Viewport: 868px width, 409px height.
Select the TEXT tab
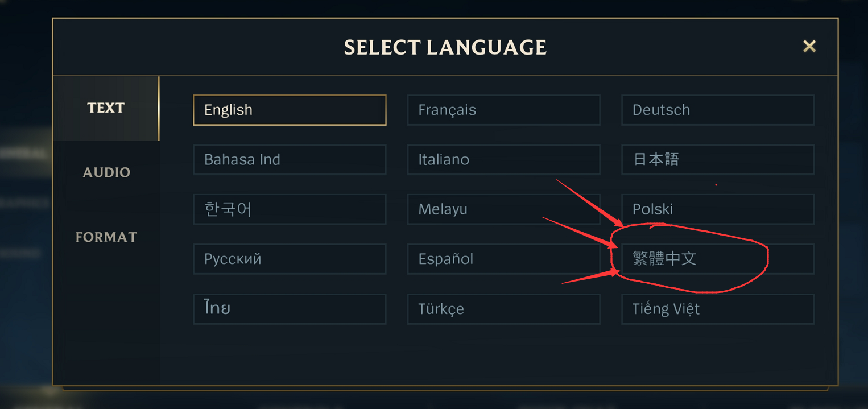(106, 108)
